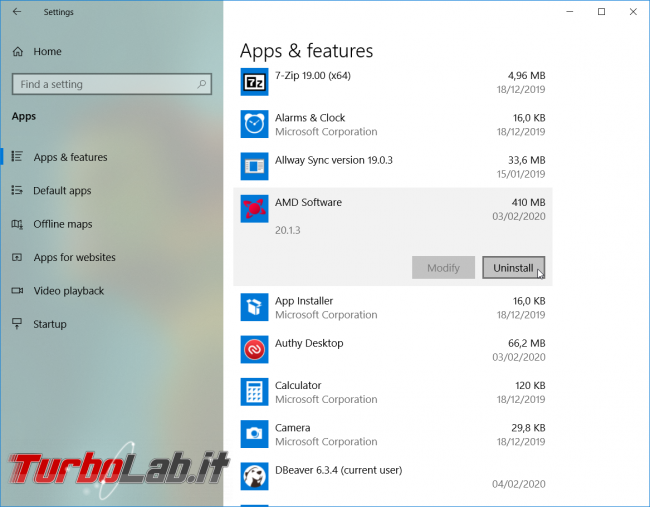
Task: Switch to Video playback settings
Action: [x=69, y=291]
